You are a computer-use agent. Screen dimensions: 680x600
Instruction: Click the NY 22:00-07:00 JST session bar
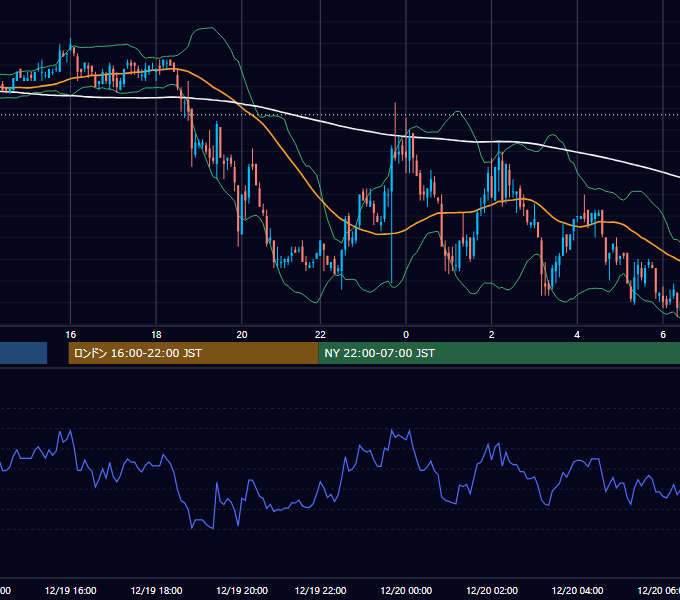tap(499, 353)
